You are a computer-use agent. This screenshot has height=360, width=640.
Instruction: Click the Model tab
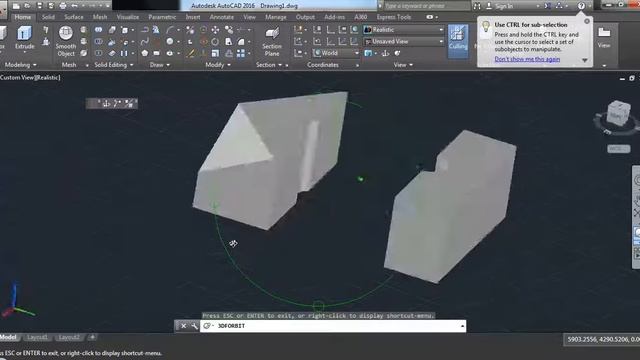point(8,337)
